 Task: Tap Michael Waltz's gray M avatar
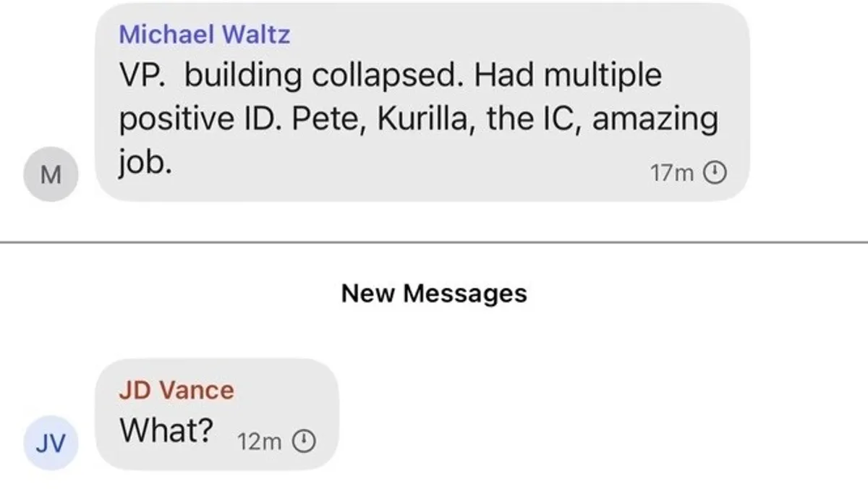50,174
